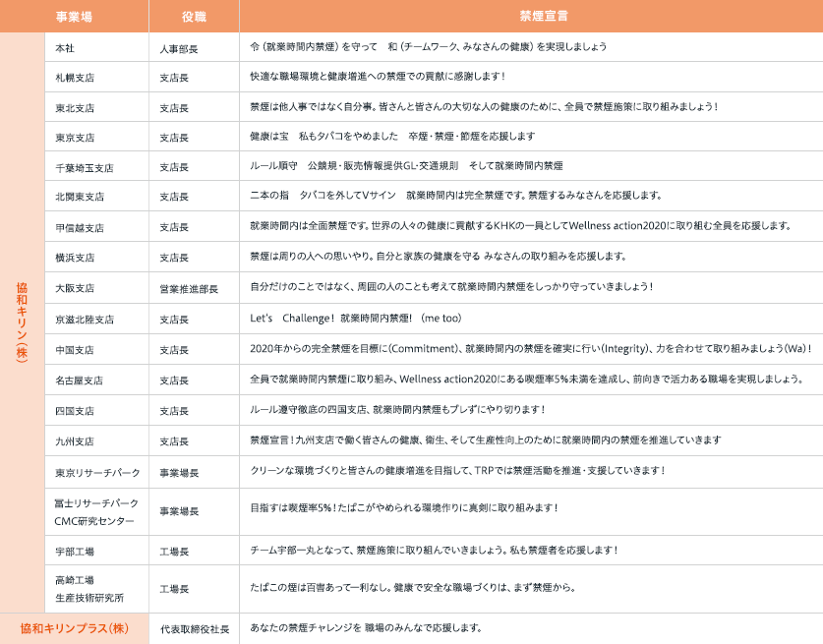Click '支店長' in the 横浜支店 row
Viewport: 823px width, 644px height.
pos(174,258)
